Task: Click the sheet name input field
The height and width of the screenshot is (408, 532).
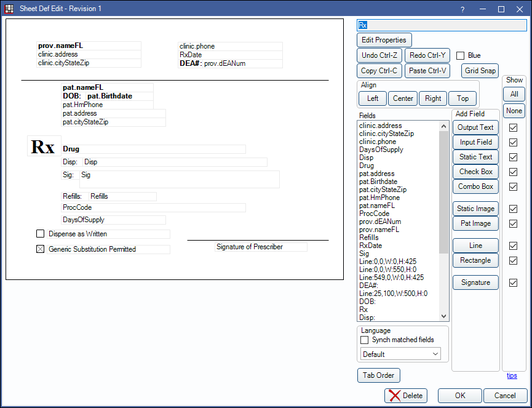Action: [442, 25]
